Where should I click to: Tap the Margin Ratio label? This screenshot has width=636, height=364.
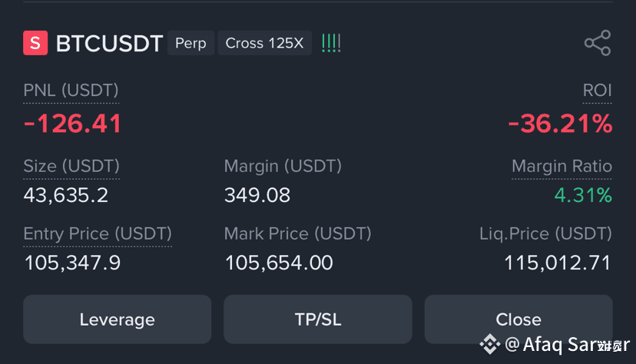pos(561,166)
